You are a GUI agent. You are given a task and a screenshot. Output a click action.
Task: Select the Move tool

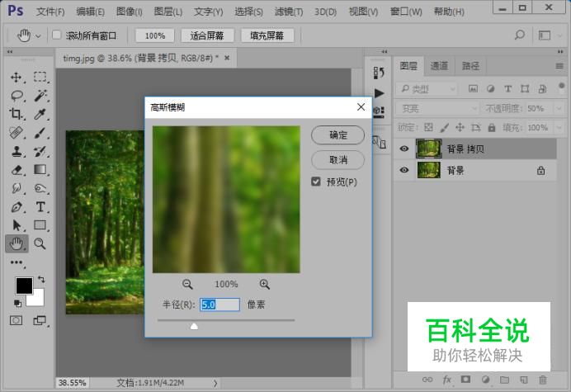(x=16, y=78)
